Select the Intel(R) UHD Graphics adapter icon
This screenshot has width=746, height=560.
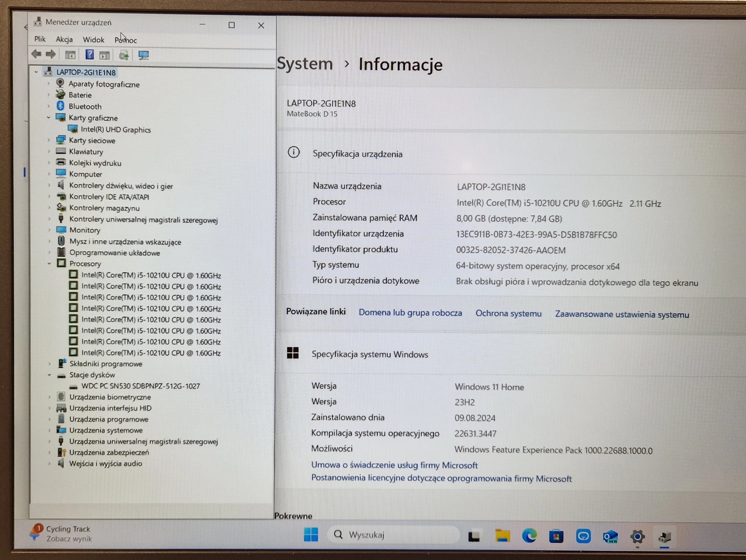coord(73,129)
